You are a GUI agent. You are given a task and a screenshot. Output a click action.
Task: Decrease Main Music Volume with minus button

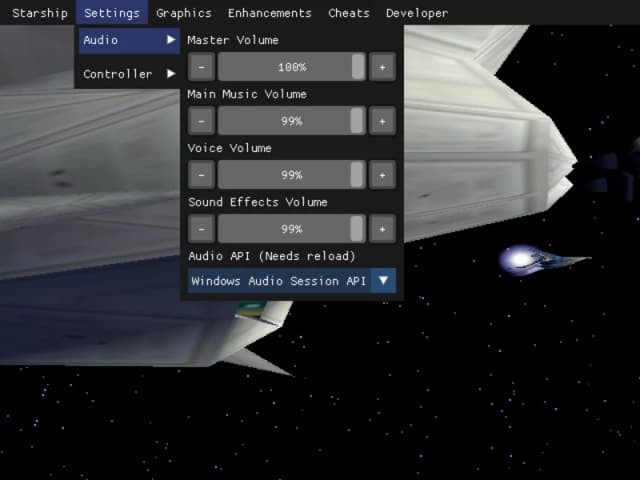201,121
